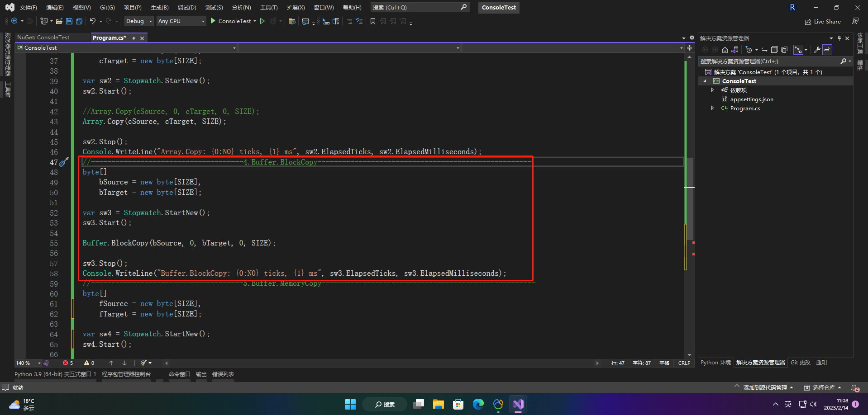Toggle the nested files view button

point(798,50)
